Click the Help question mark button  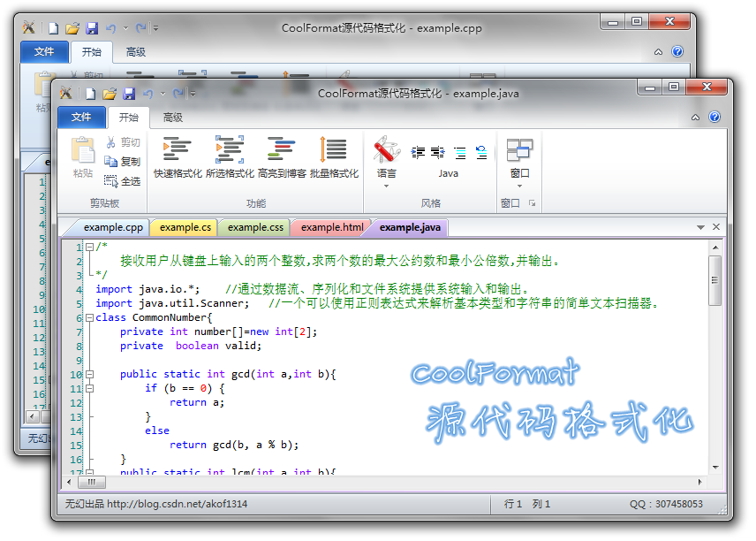(714, 117)
